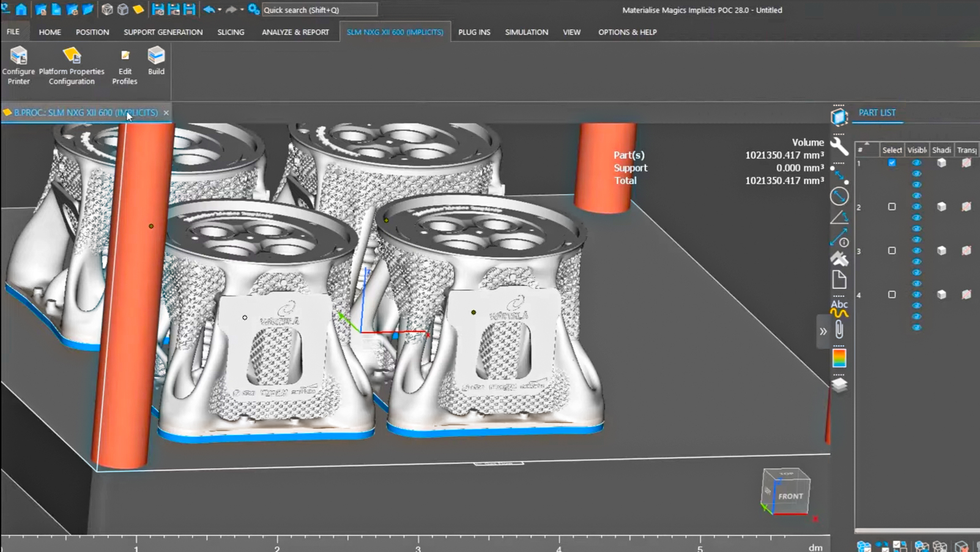
Task: Click the FRONT face of view cube
Action: (x=791, y=496)
